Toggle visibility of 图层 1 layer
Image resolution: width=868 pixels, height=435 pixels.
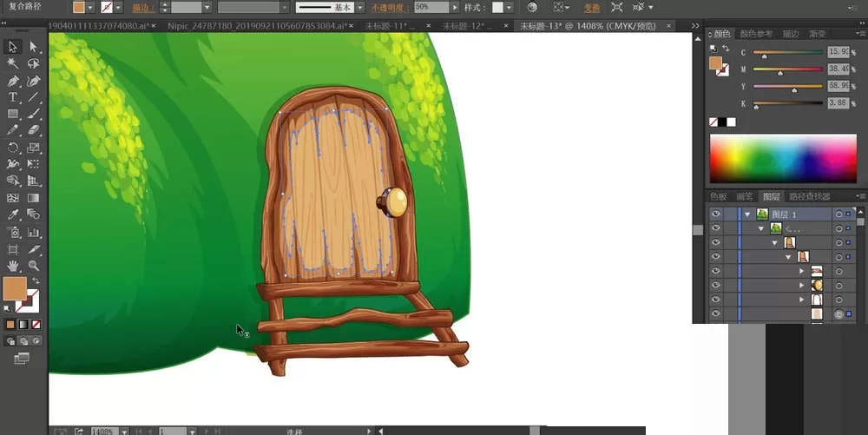tap(716, 214)
